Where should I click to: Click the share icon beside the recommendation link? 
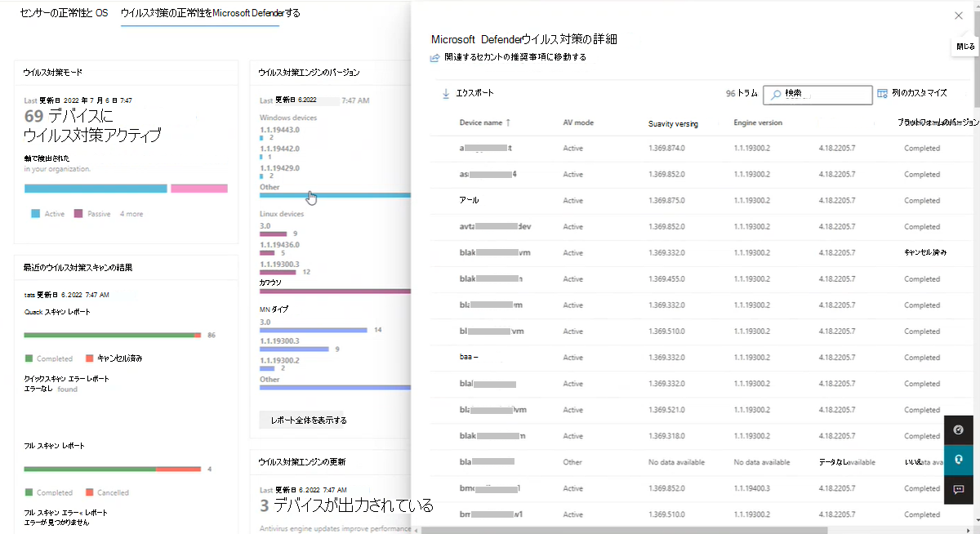click(x=435, y=58)
